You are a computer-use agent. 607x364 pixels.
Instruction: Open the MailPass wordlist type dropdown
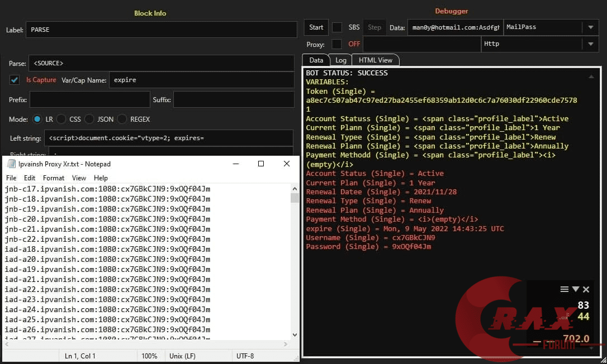tap(590, 27)
